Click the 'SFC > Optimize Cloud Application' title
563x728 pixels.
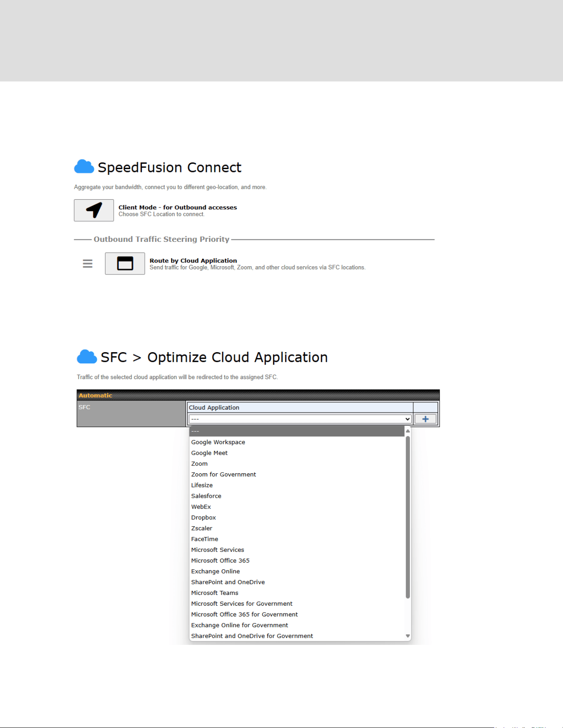[214, 357]
